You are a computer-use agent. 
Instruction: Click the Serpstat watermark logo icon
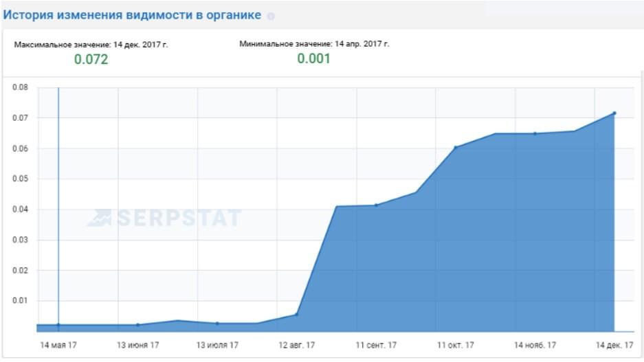[x=99, y=218]
